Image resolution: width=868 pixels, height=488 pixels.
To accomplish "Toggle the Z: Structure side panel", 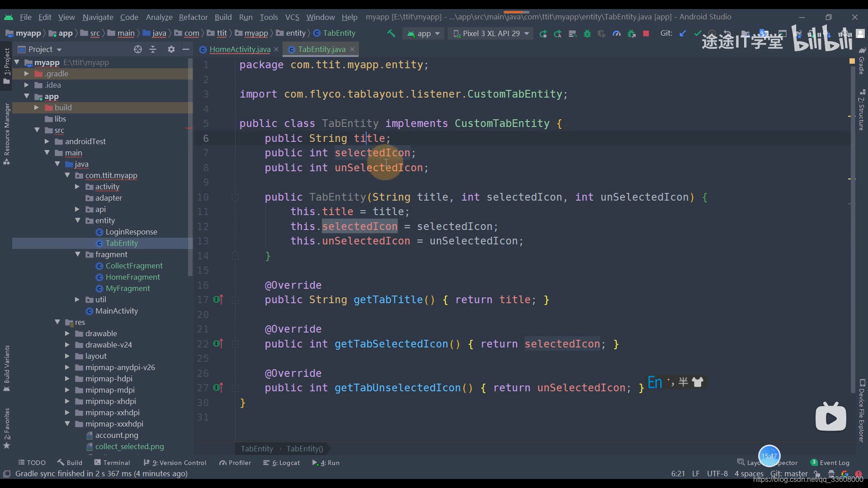I will click(862, 110).
